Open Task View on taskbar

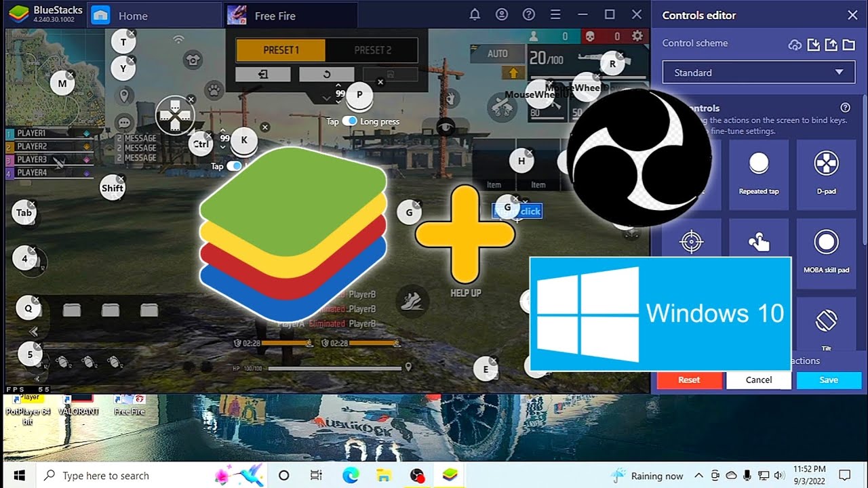[x=316, y=475]
